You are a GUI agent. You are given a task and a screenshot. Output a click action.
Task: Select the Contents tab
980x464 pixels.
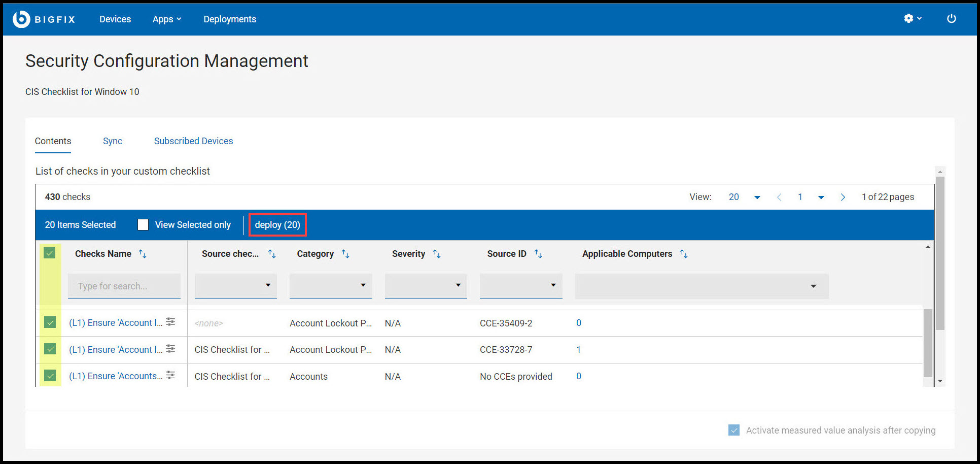coord(53,141)
